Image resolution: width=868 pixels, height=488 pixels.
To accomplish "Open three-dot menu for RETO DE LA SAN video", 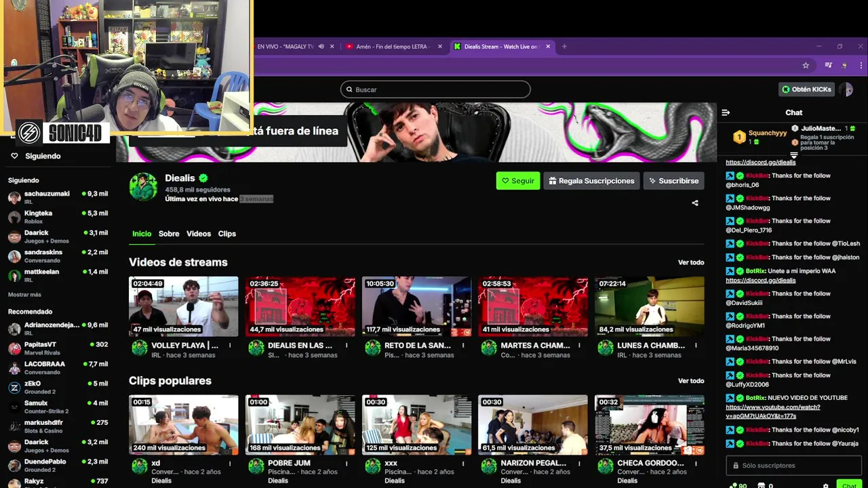I will click(x=463, y=346).
